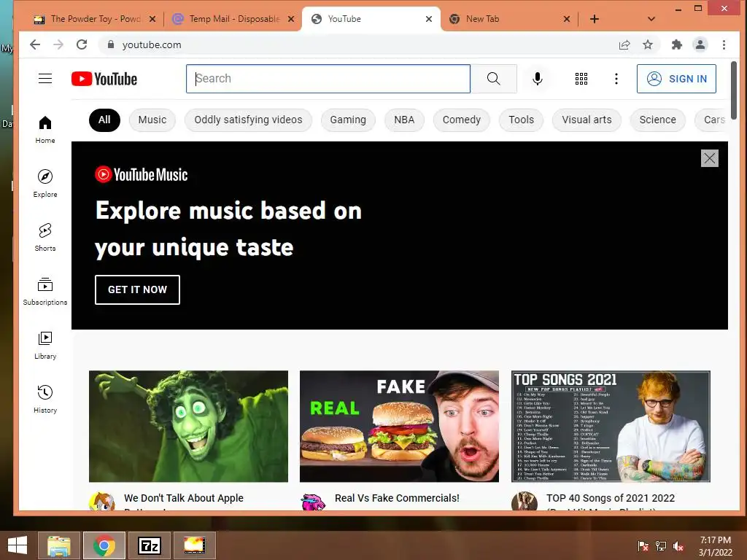Dismiss the YouTube Music banner
Image resolution: width=747 pixels, height=560 pixels.
coord(709,158)
